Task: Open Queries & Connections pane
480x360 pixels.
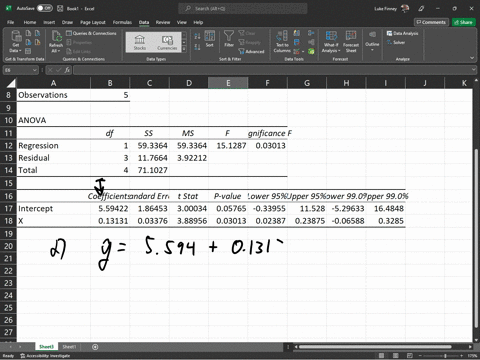Action: coord(91,33)
